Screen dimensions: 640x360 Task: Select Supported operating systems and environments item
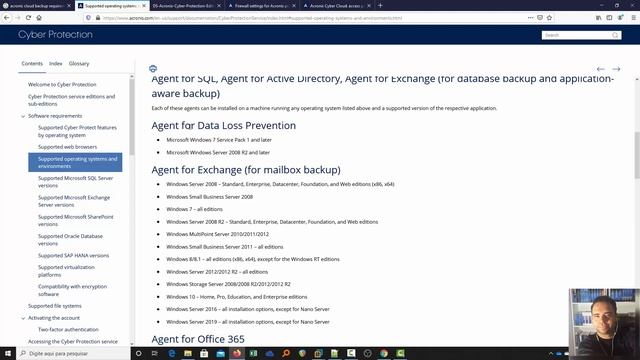(x=75, y=162)
